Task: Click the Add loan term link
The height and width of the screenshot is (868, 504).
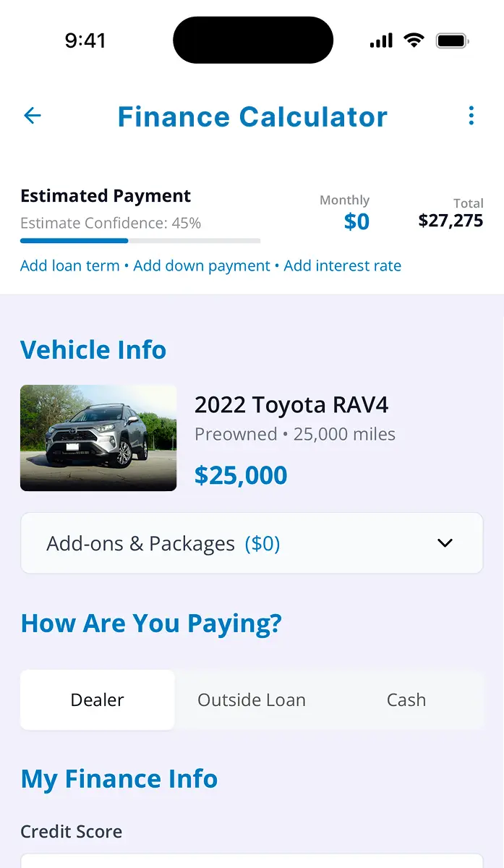Action: click(x=70, y=265)
